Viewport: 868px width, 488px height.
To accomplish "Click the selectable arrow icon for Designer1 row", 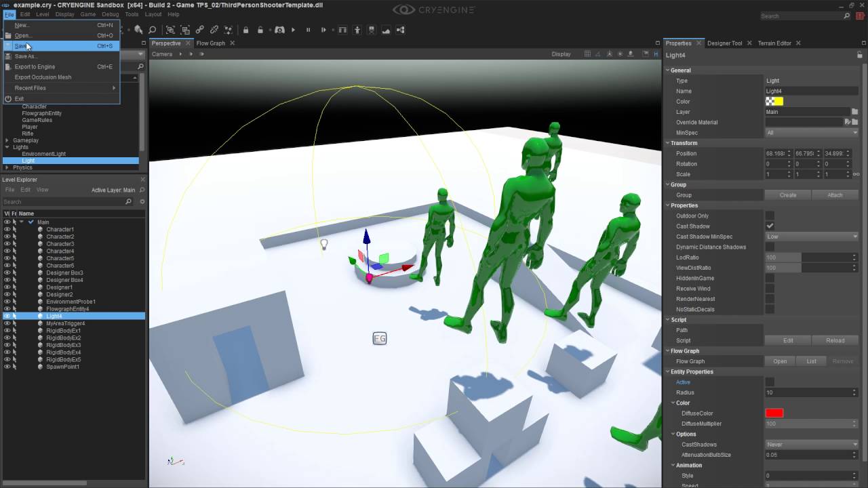I will pyautogui.click(x=14, y=287).
